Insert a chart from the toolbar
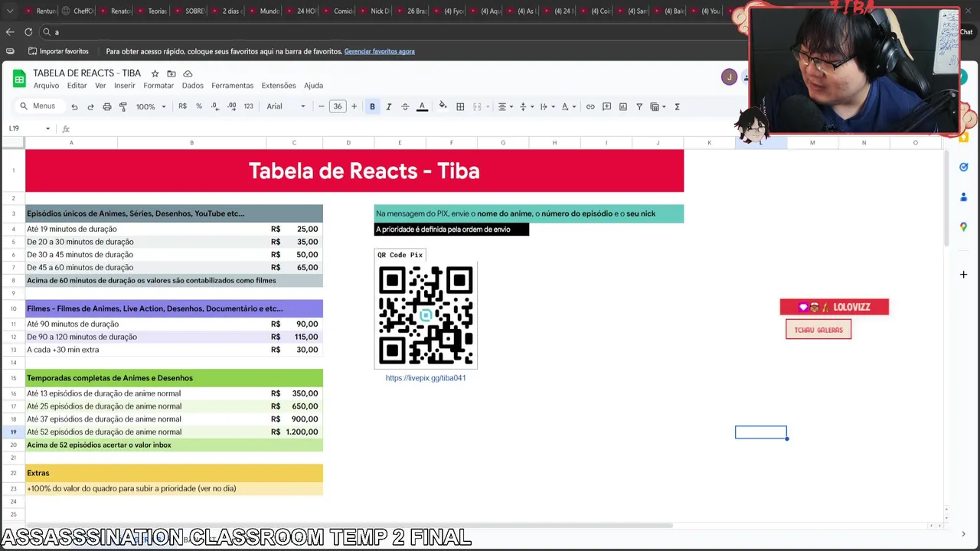Screen dimensions: 980x551 [622, 106]
